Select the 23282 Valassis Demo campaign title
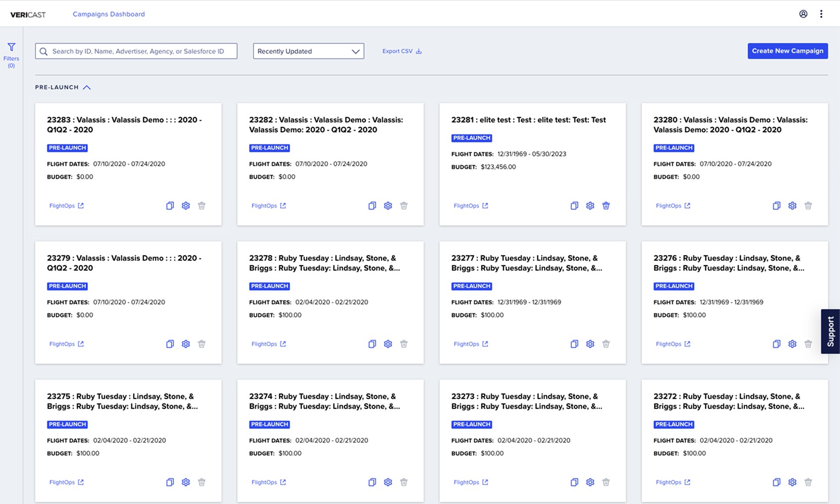The image size is (840, 504). [x=326, y=125]
